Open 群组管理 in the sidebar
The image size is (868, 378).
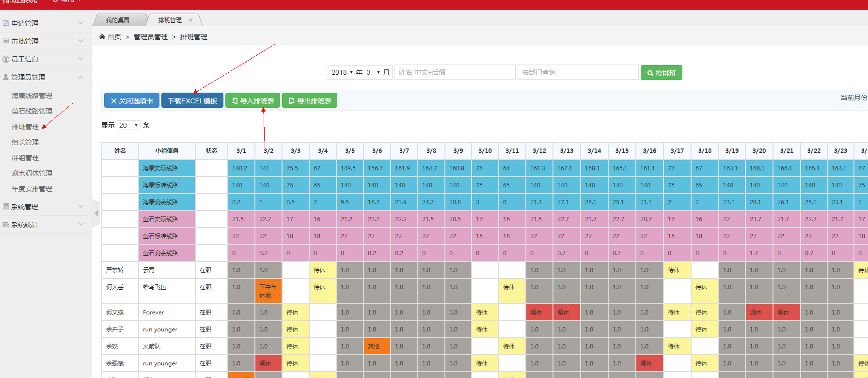[x=25, y=158]
